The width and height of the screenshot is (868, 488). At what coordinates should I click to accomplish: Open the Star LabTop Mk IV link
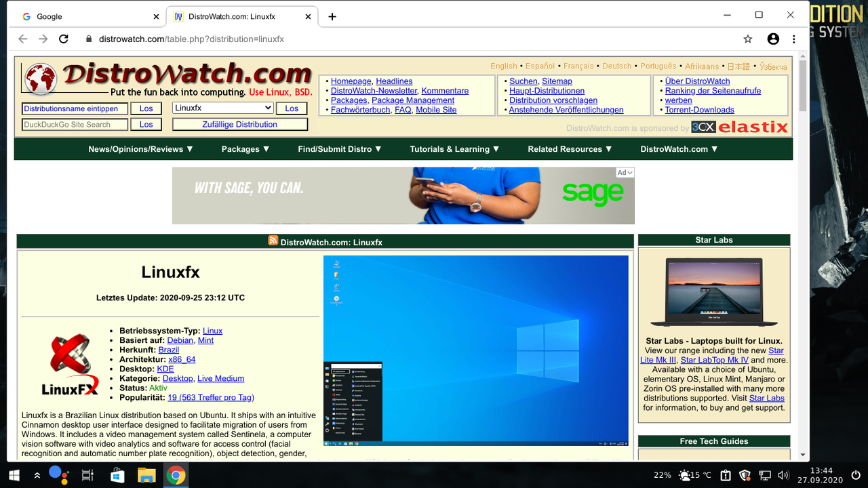715,360
